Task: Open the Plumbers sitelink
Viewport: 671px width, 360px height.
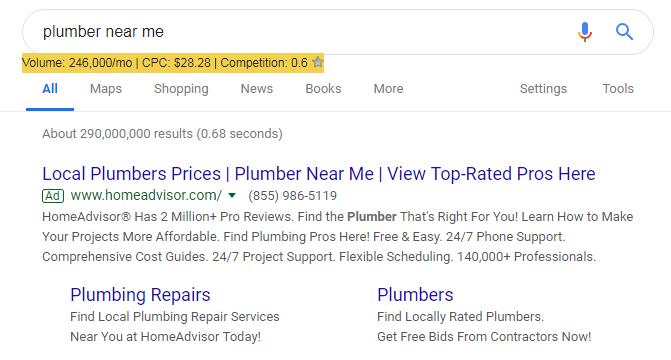Action: click(x=415, y=295)
